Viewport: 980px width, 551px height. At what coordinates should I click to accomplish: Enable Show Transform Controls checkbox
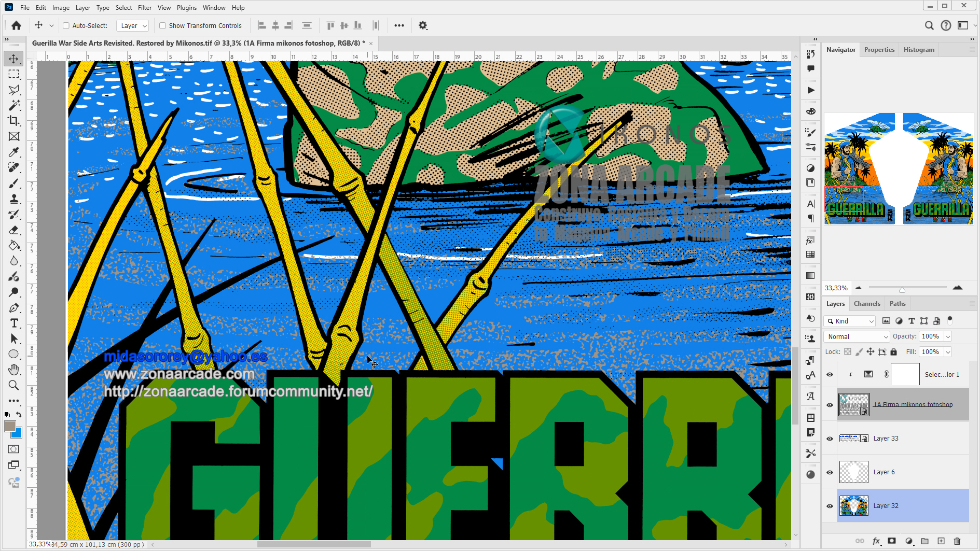[x=162, y=25]
